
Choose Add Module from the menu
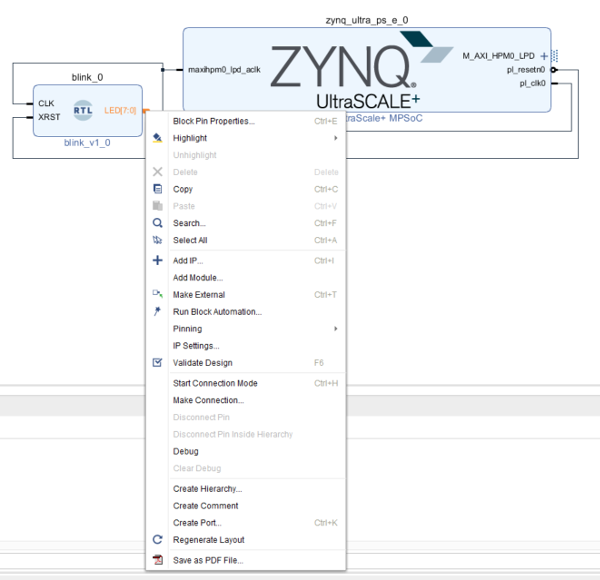click(198, 277)
